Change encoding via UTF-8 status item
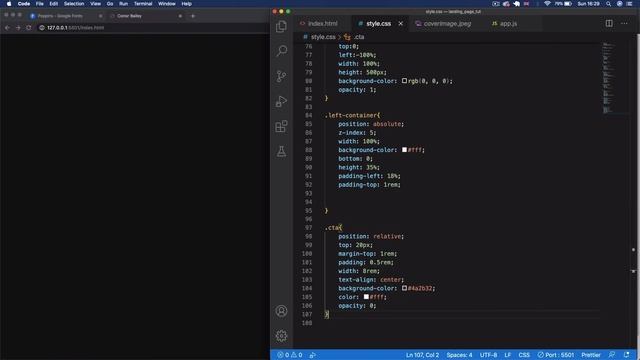640x360 pixels. (x=488, y=355)
